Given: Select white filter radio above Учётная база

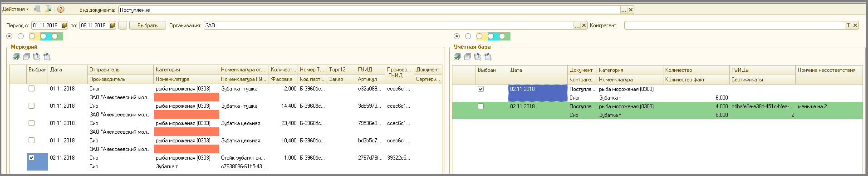Looking at the screenshot, I should 468,36.
